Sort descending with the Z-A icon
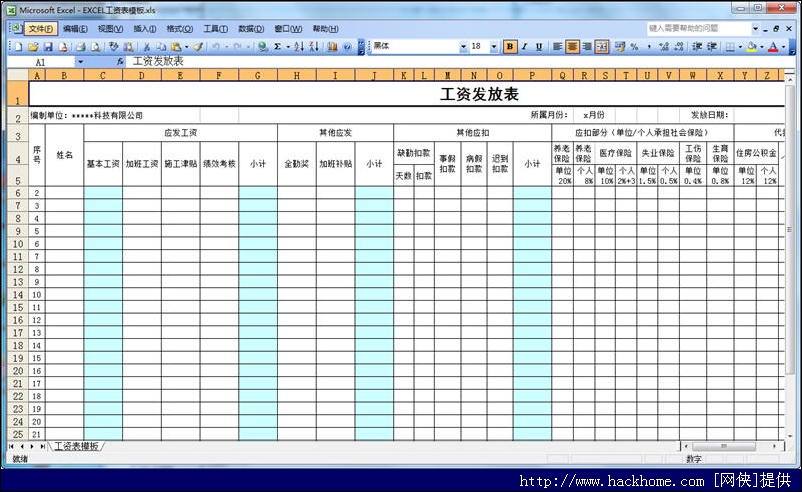 pos(314,47)
